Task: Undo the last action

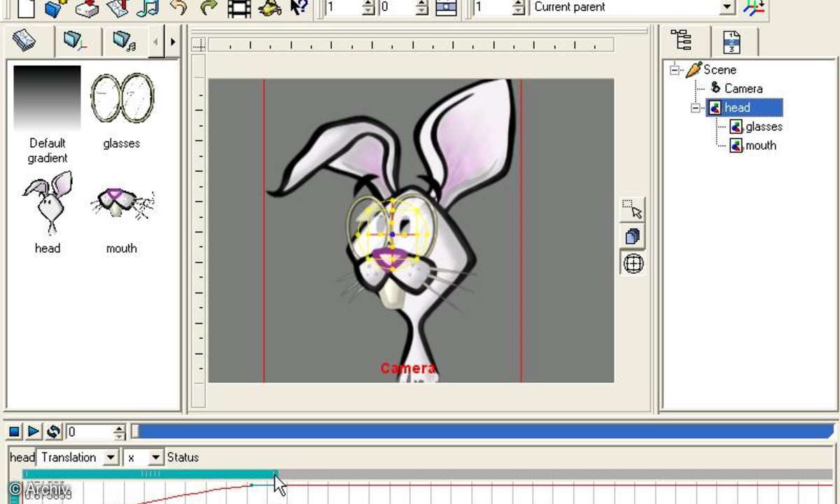Action: tap(179, 8)
